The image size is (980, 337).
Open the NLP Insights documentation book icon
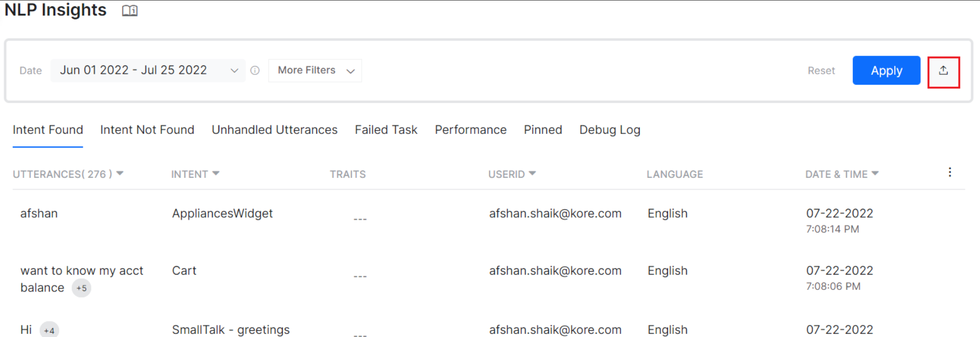tap(130, 10)
